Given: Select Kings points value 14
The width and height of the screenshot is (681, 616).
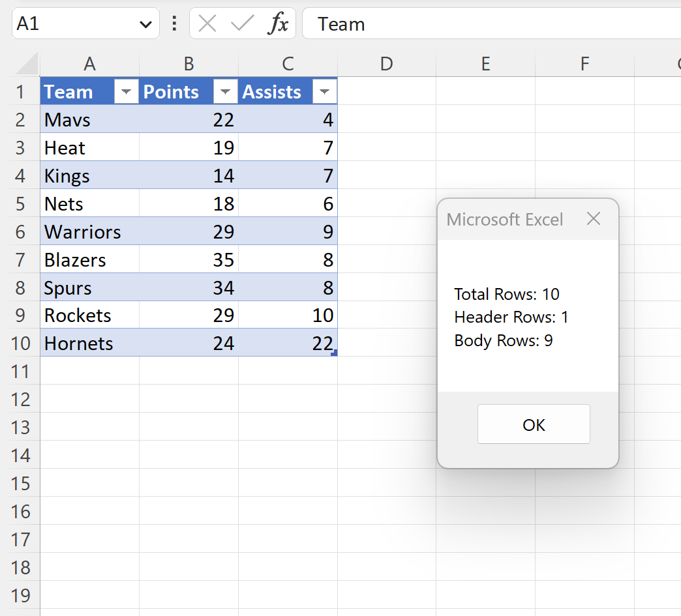Looking at the screenshot, I should tap(189, 175).
